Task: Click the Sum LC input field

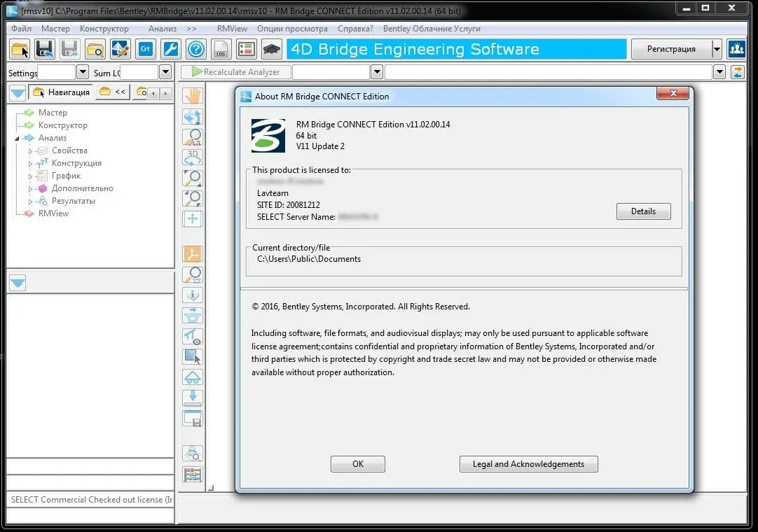Action: tap(139, 72)
